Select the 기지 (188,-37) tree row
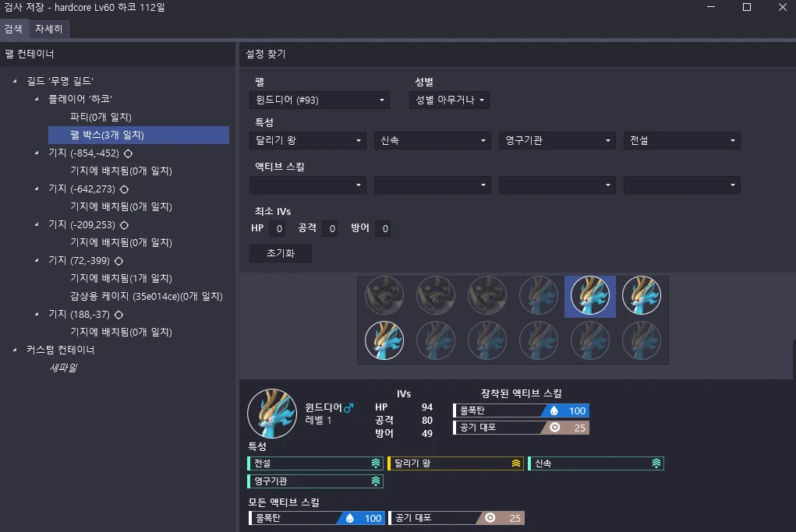796x532 pixels. tap(79, 315)
